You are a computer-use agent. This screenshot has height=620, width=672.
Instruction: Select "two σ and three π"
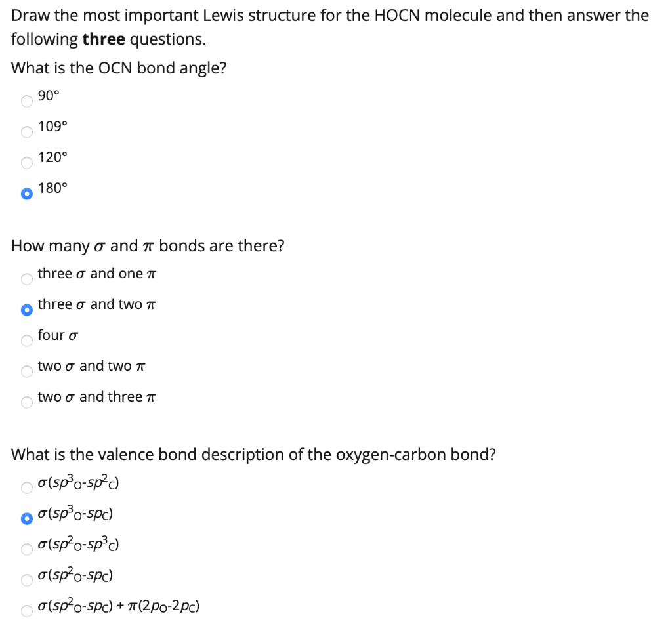[x=26, y=402]
